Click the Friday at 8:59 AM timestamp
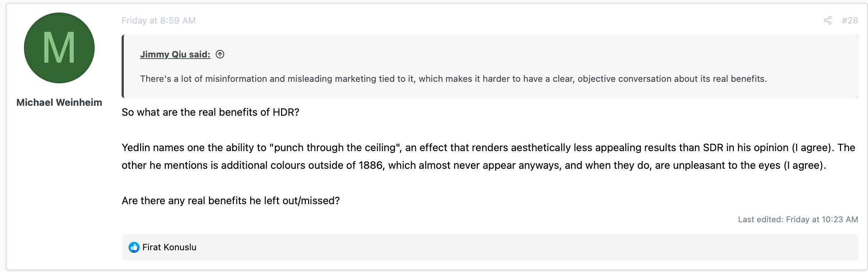 (x=158, y=21)
